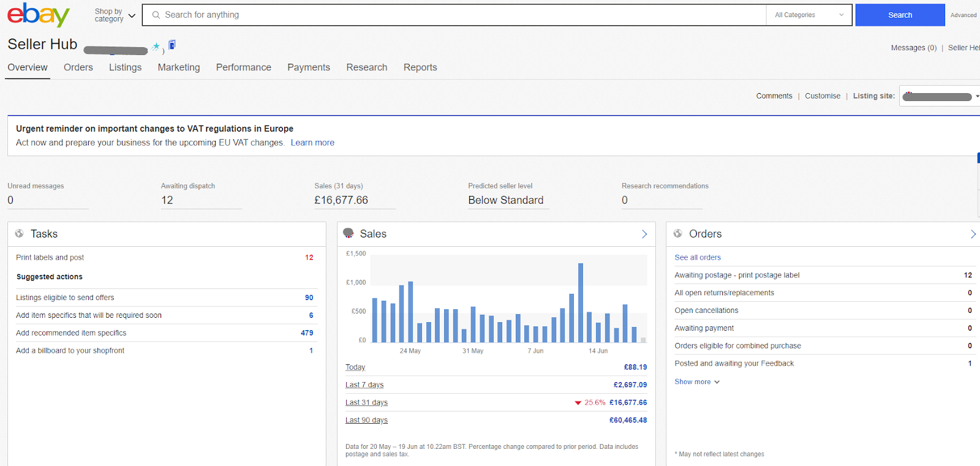The height and width of the screenshot is (466, 980).
Task: Click the Sales panel header icon
Action: click(x=349, y=233)
